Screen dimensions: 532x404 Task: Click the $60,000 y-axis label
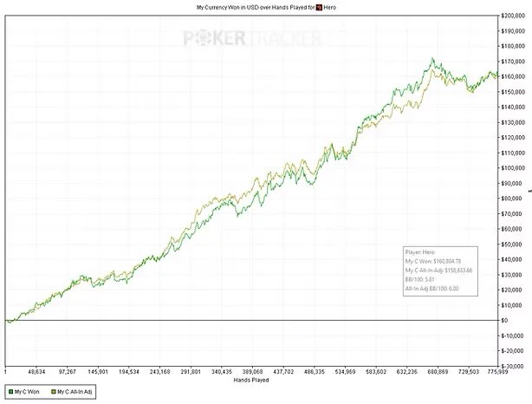tap(510, 229)
